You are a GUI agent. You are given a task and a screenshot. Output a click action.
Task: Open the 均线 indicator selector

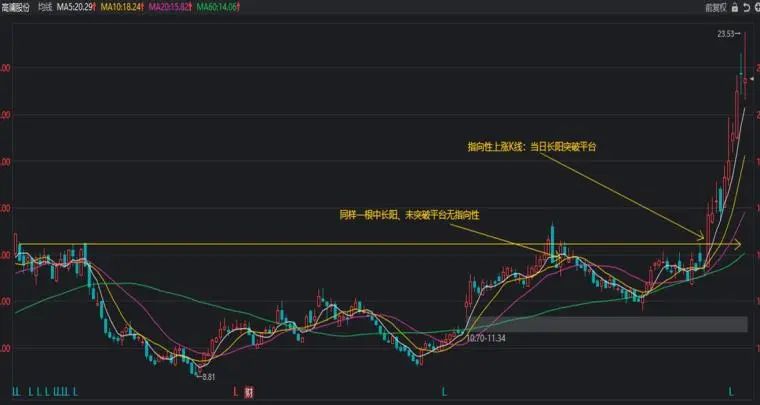tap(44, 7)
